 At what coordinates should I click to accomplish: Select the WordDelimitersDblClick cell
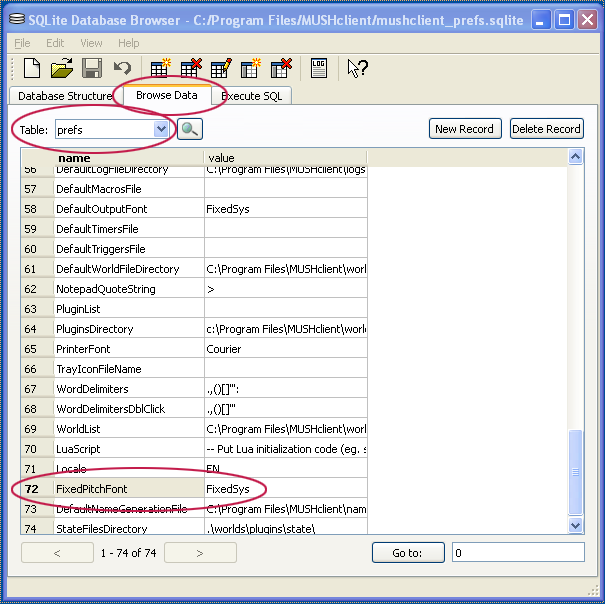click(129, 409)
